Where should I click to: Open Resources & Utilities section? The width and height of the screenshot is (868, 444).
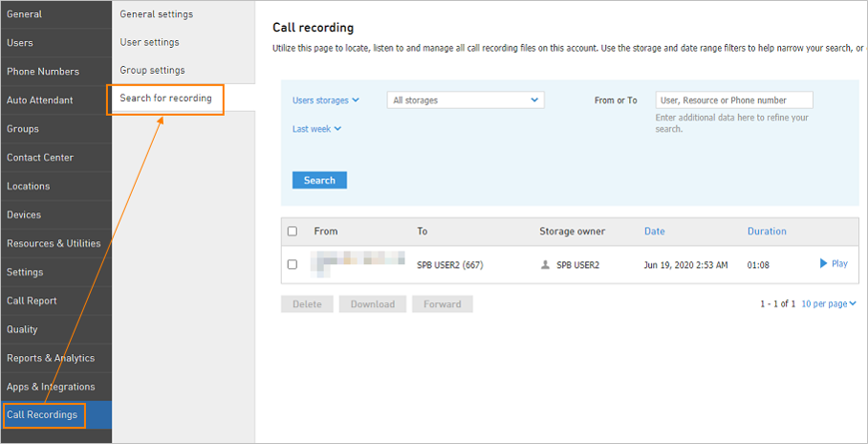[x=55, y=243]
